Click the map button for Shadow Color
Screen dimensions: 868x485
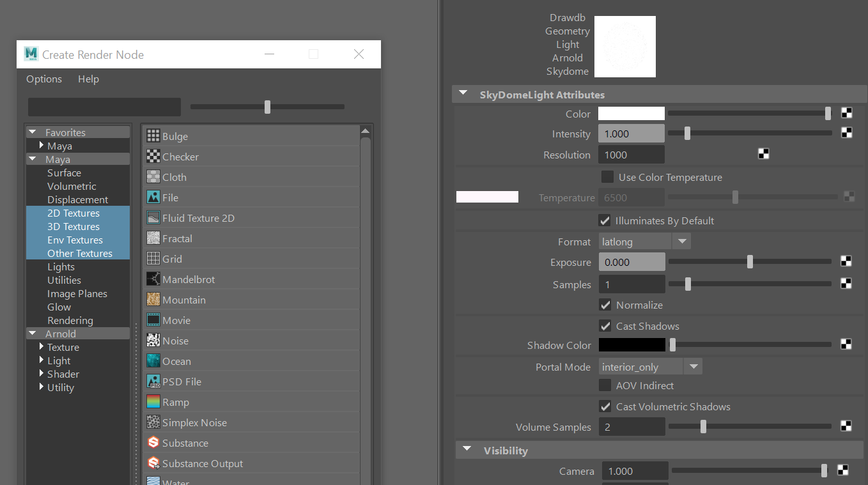point(846,344)
